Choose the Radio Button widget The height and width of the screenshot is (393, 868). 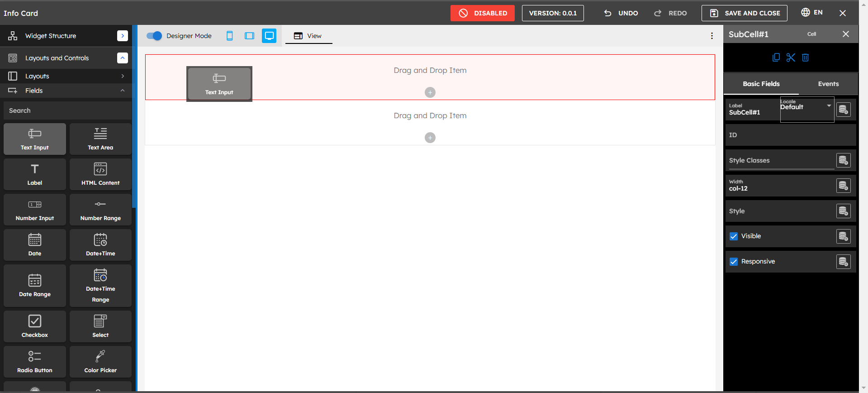pos(35,362)
